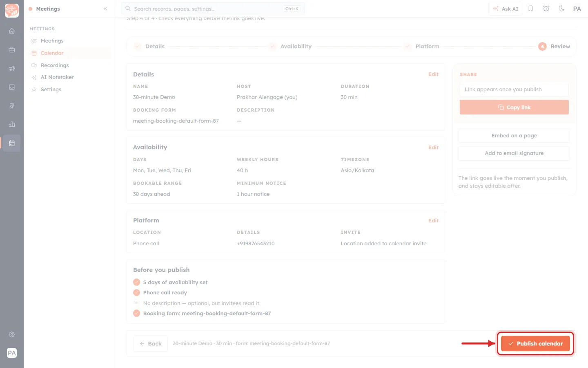This screenshot has height=368, width=588.
Task: Focus the search records field
Action: coord(213,9)
